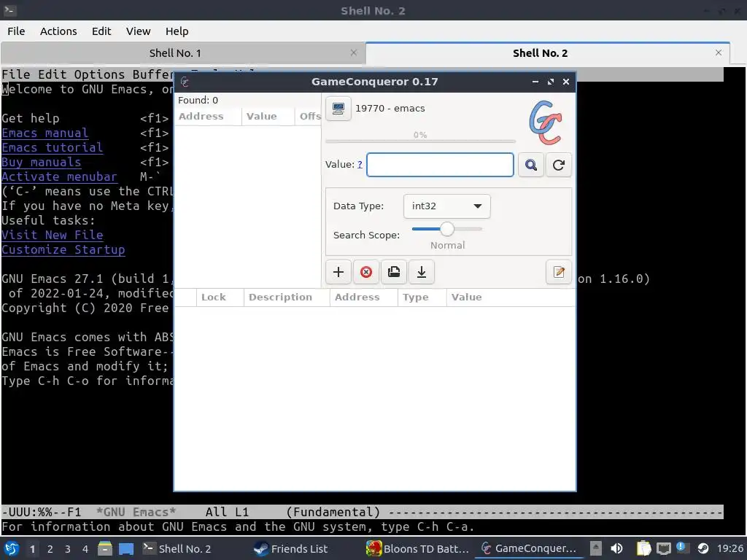Screen dimensions: 747x560
Task: Click the 'Found: 0' status text
Action: click(198, 100)
